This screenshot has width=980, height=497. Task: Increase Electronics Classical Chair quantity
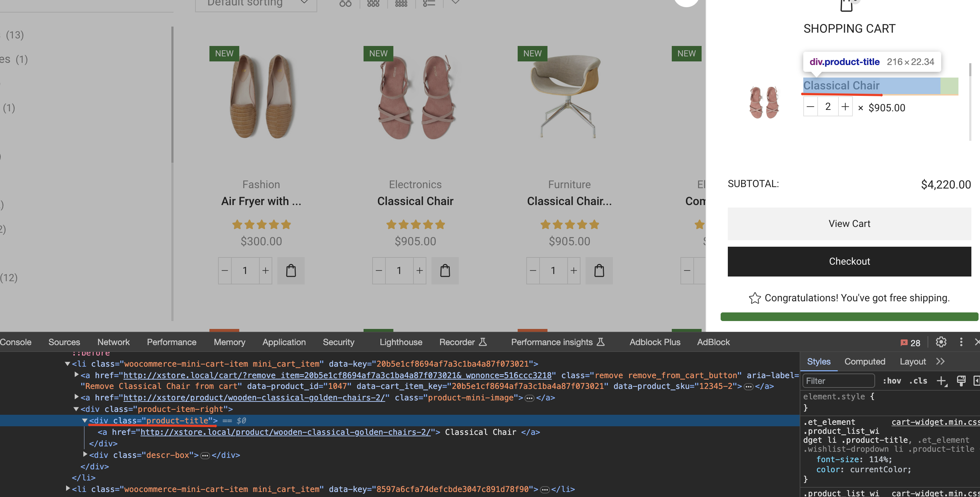(x=420, y=271)
